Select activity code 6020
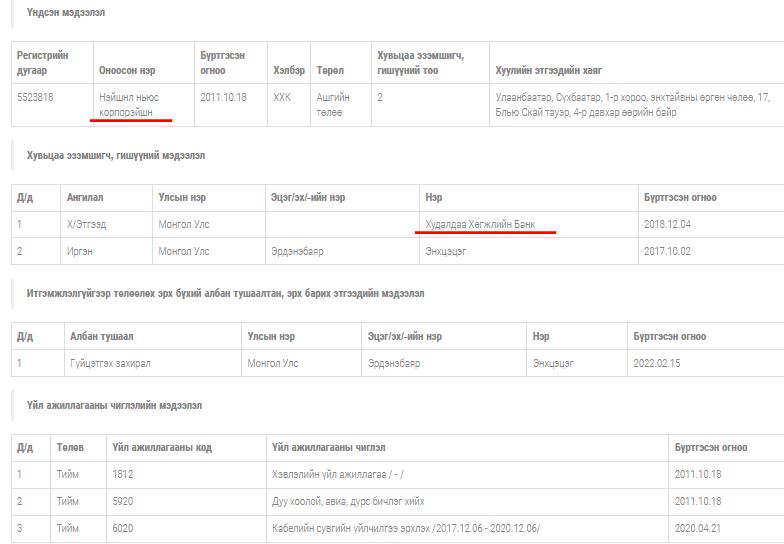The width and height of the screenshot is (784, 544). pos(123,528)
